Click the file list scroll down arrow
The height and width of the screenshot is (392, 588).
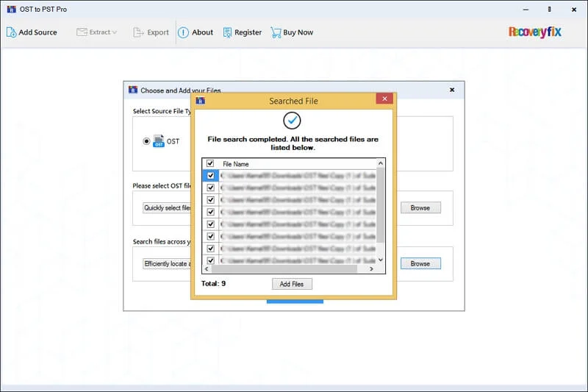pos(381,260)
